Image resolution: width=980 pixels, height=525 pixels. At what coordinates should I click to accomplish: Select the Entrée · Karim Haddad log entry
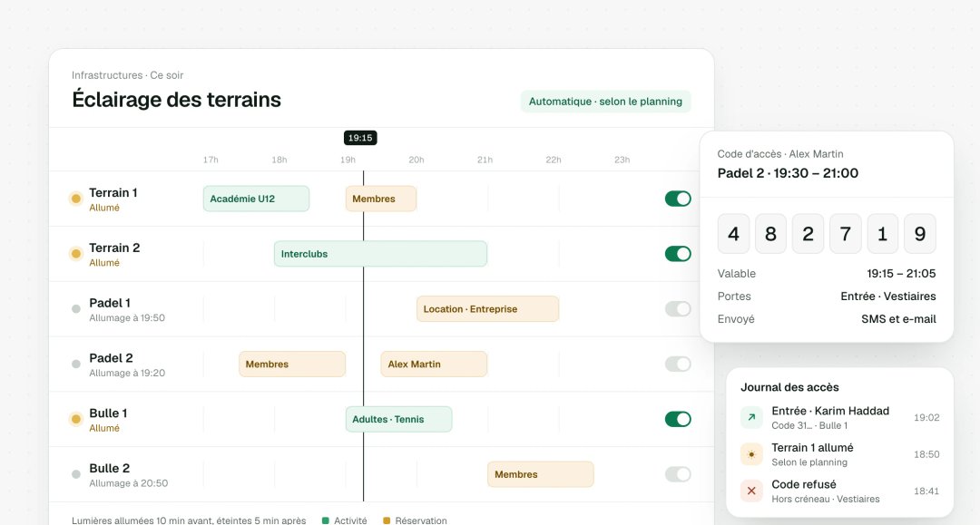tap(839, 418)
